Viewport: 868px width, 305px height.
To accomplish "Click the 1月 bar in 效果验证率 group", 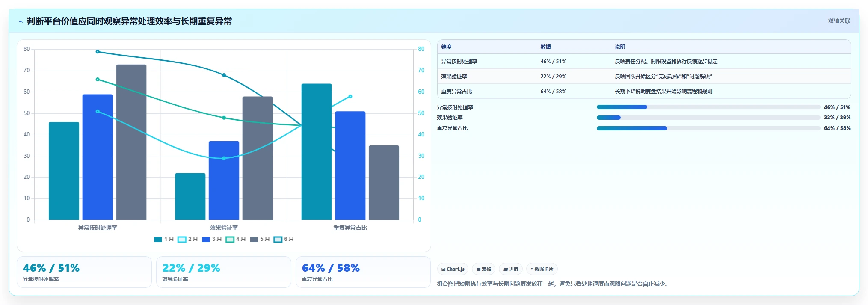I will (x=190, y=196).
